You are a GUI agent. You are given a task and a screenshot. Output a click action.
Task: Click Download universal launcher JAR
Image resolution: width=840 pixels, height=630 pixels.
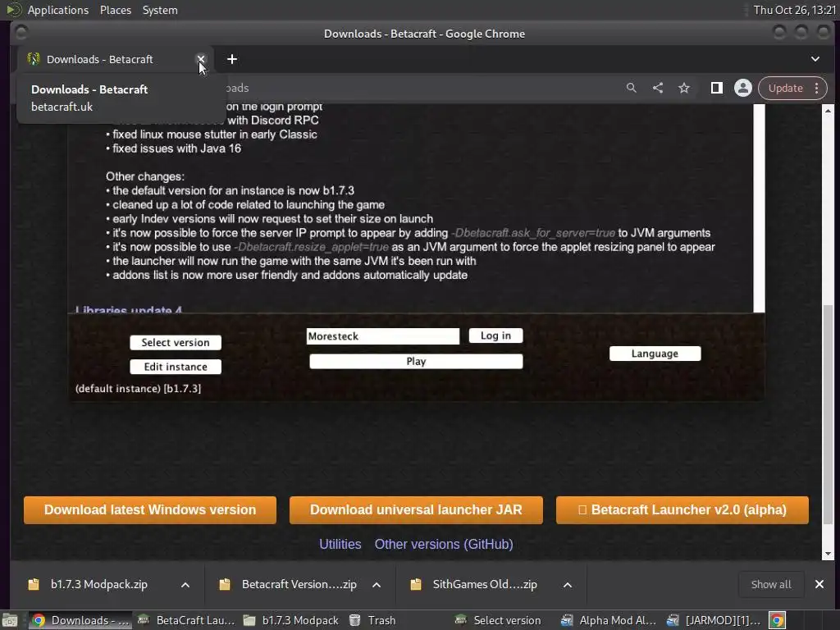[x=416, y=509]
